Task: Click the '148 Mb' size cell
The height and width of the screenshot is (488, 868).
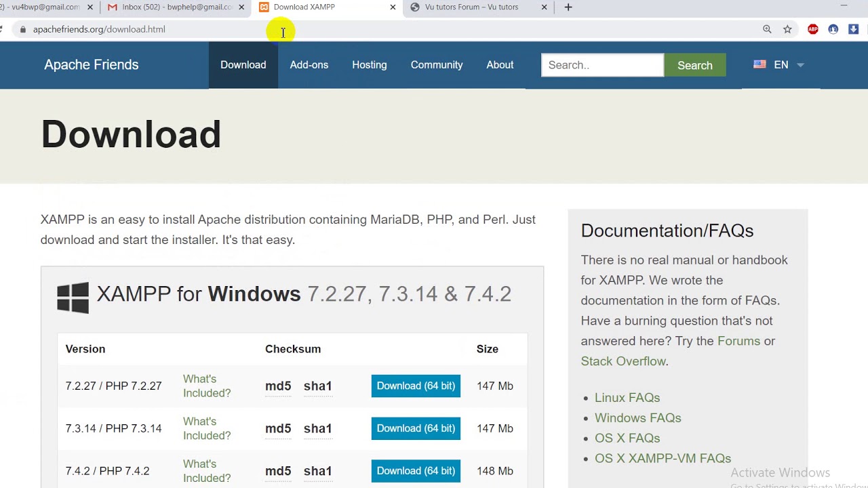Action: click(495, 471)
